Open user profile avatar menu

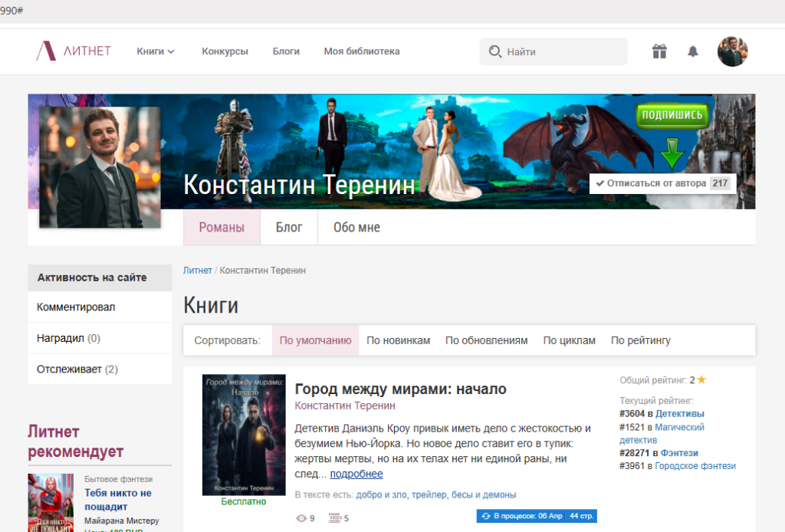tap(732, 51)
